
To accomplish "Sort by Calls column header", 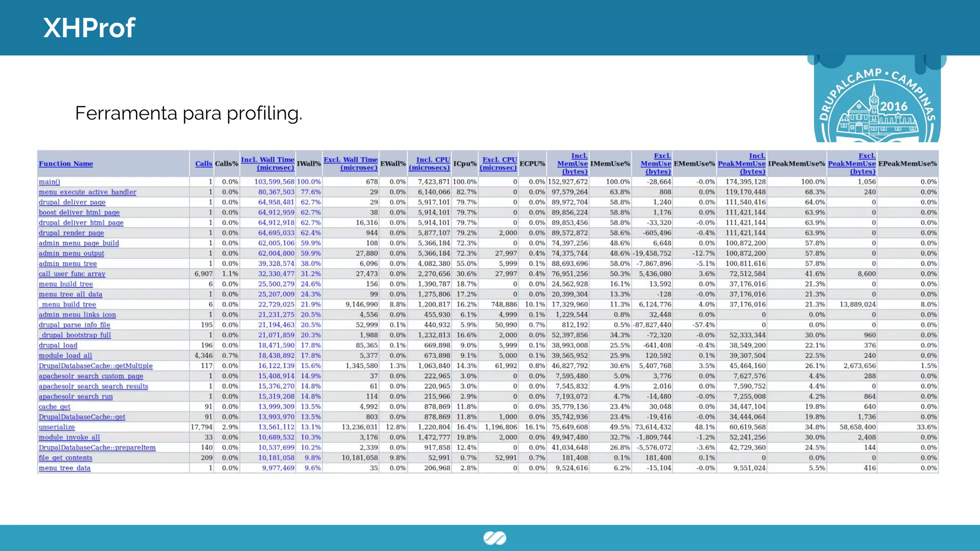I will 203,164.
